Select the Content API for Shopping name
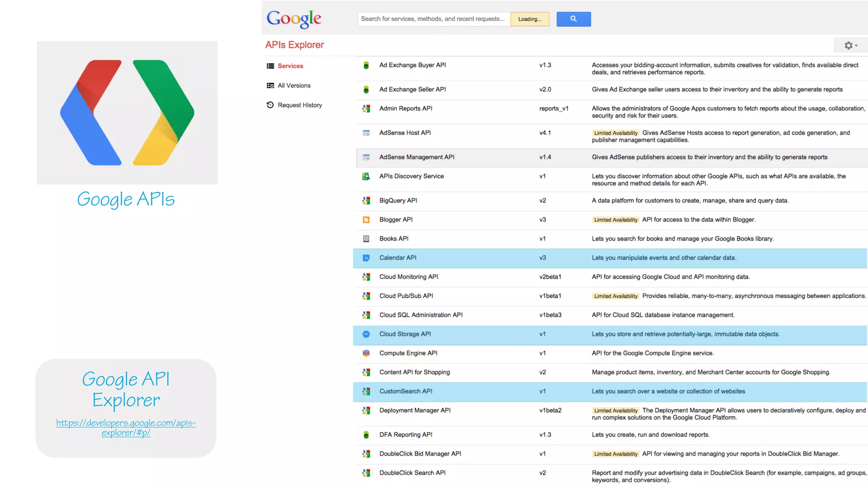The height and width of the screenshot is (488, 868). tap(415, 372)
